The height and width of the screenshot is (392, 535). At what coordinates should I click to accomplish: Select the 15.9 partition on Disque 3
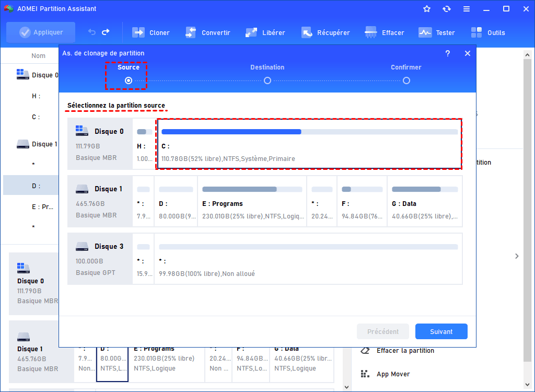[x=144, y=259]
